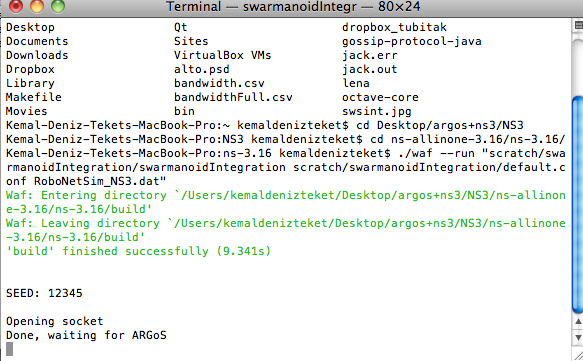
Task: Minimize the Terminal with the yellow button
Action: (37, 6)
